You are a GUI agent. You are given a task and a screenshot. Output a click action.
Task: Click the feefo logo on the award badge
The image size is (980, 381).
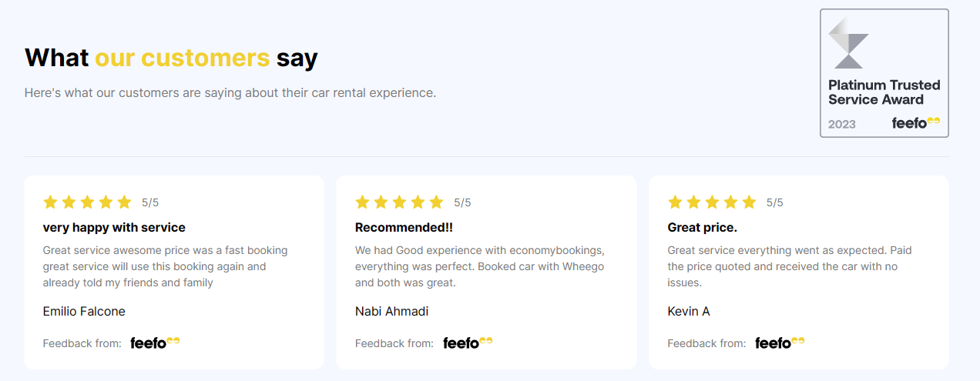click(x=916, y=123)
